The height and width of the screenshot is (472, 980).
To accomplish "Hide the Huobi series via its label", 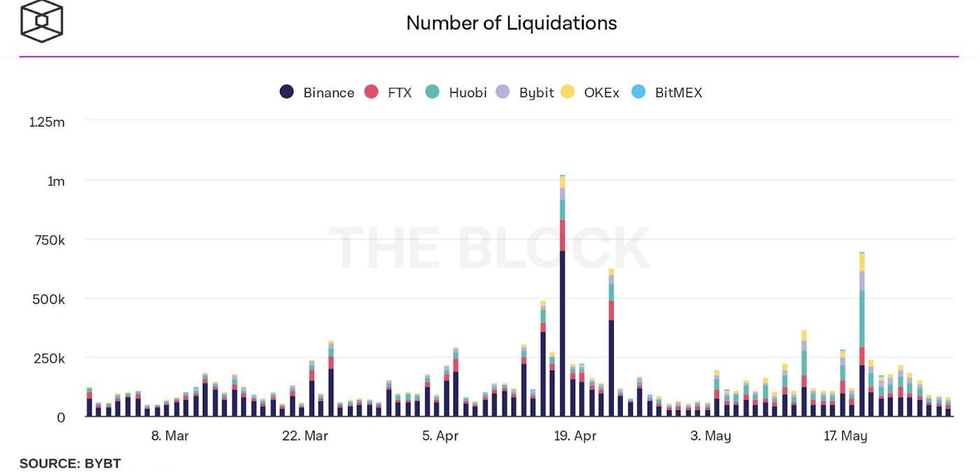I will click(x=468, y=92).
